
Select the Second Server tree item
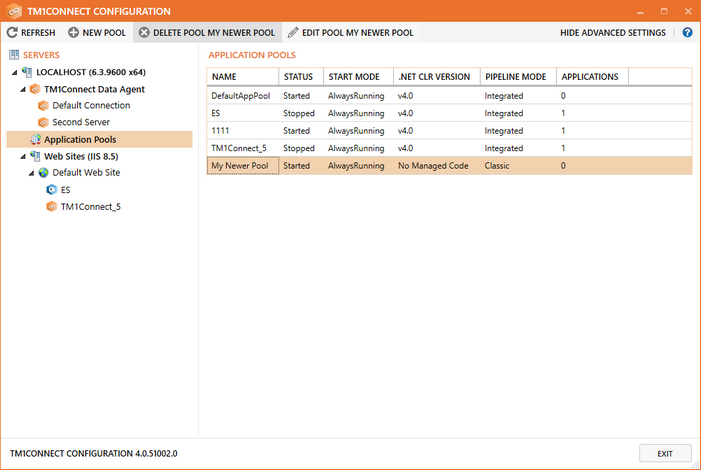(x=81, y=122)
